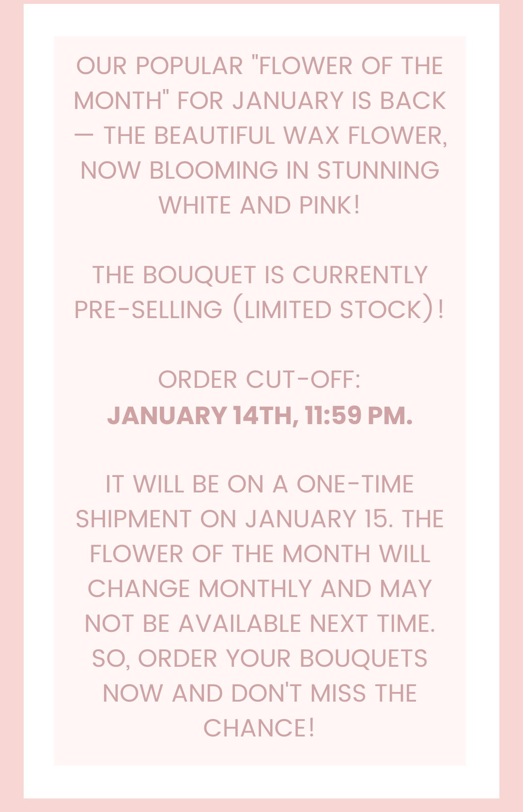Viewport: 523px width, 812px height.
Task: Click 'NOW AND DON'T MISS THE' line
Action: (x=260, y=693)
